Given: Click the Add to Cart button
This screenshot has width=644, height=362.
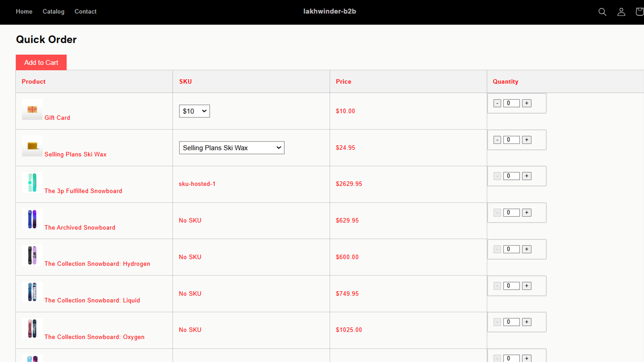Looking at the screenshot, I should 41,62.
